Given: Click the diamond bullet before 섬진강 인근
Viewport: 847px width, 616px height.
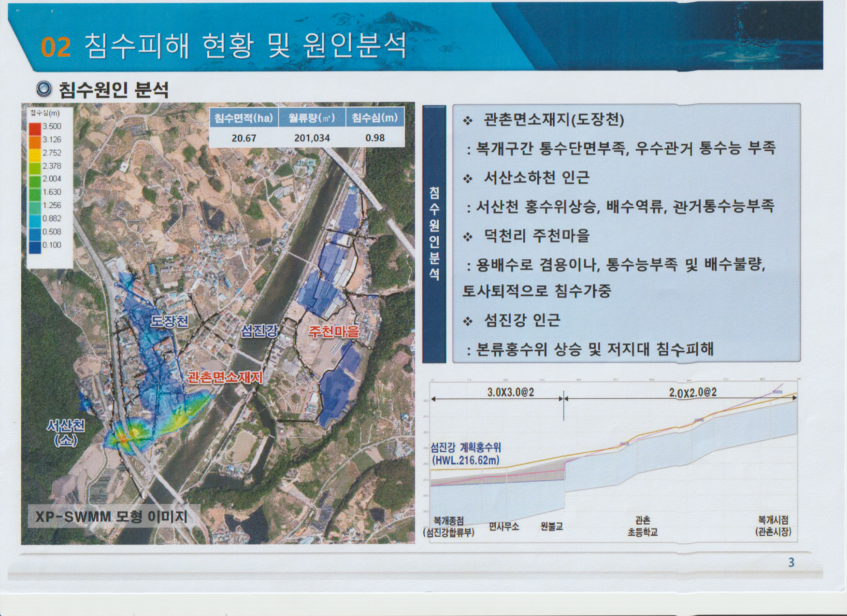Looking at the screenshot, I should (468, 321).
